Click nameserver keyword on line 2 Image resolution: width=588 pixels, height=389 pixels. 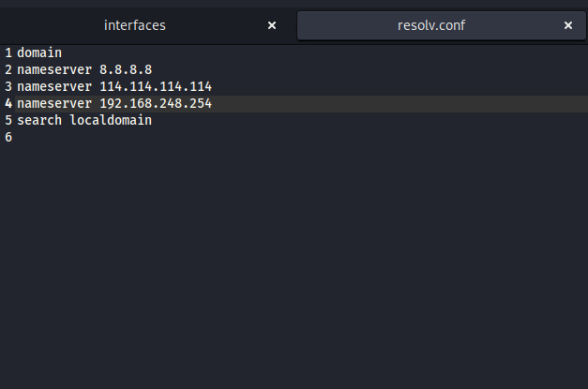54,69
